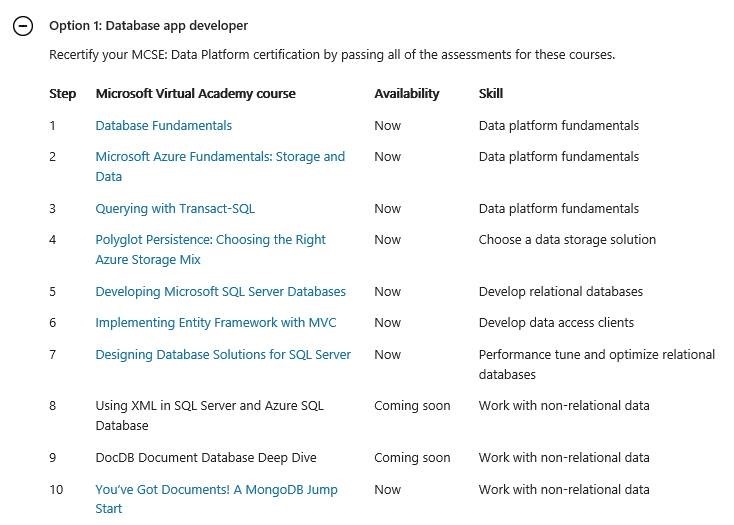Open You've Got Documents! A MongoDB Jump Start
This screenshot has width=734, height=525.
click(216, 499)
